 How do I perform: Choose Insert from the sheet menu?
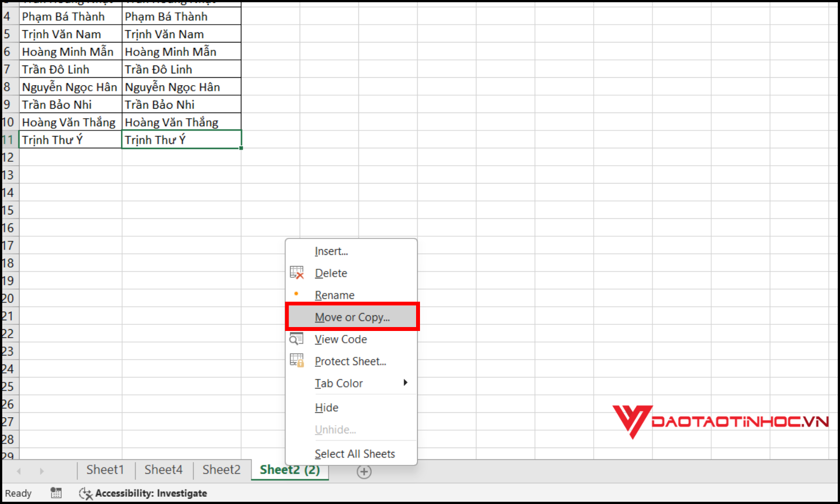click(331, 251)
